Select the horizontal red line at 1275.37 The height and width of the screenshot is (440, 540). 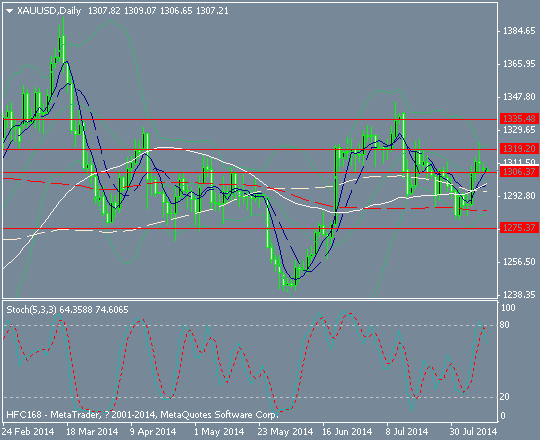[250, 228]
